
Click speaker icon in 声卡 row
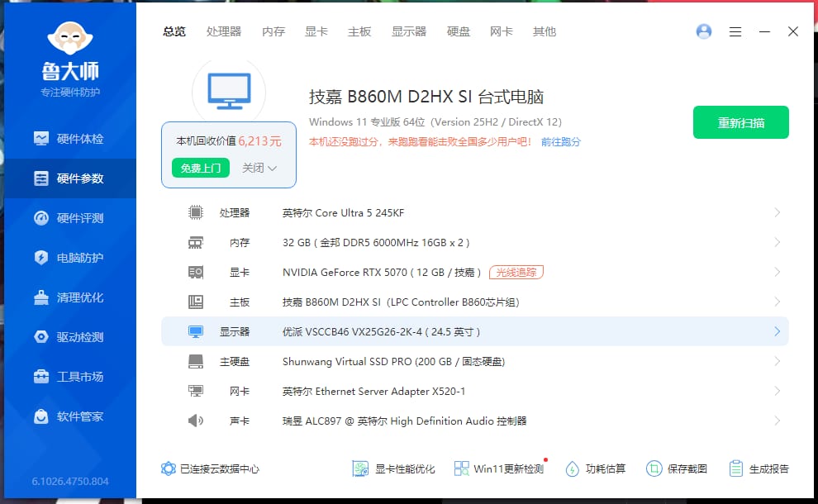(196, 421)
